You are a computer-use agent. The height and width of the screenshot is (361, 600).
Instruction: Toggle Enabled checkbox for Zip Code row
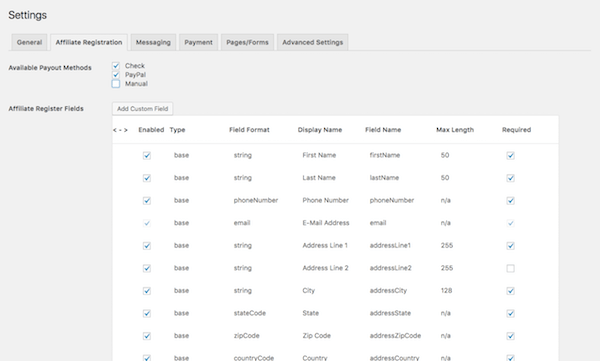point(147,336)
